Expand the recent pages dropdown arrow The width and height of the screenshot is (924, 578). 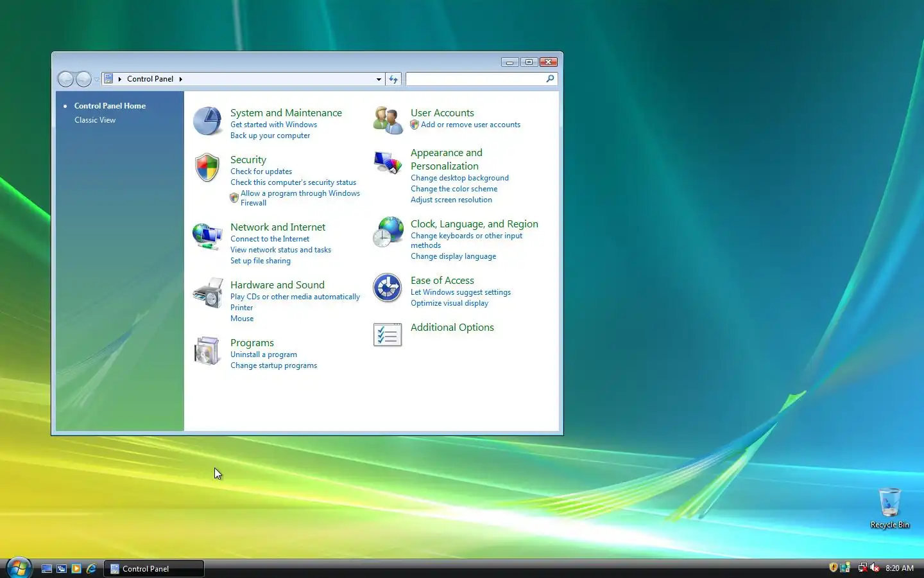(x=96, y=80)
